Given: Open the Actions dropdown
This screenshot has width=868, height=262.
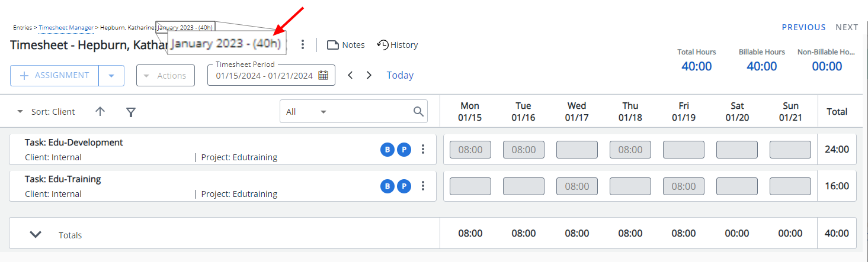Looking at the screenshot, I should click(x=165, y=76).
